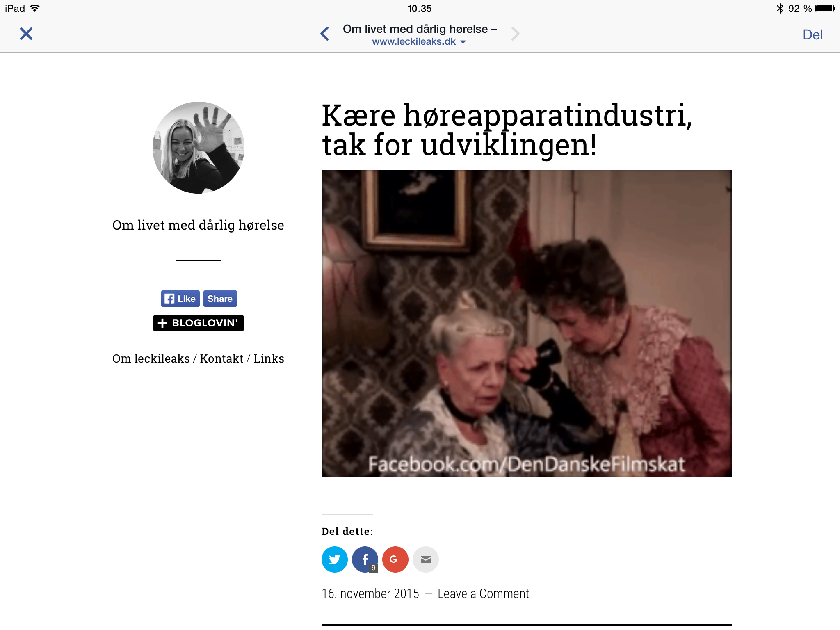Like the page with Facebook Like
Viewport: 840px width, 630px height.
pyautogui.click(x=180, y=299)
